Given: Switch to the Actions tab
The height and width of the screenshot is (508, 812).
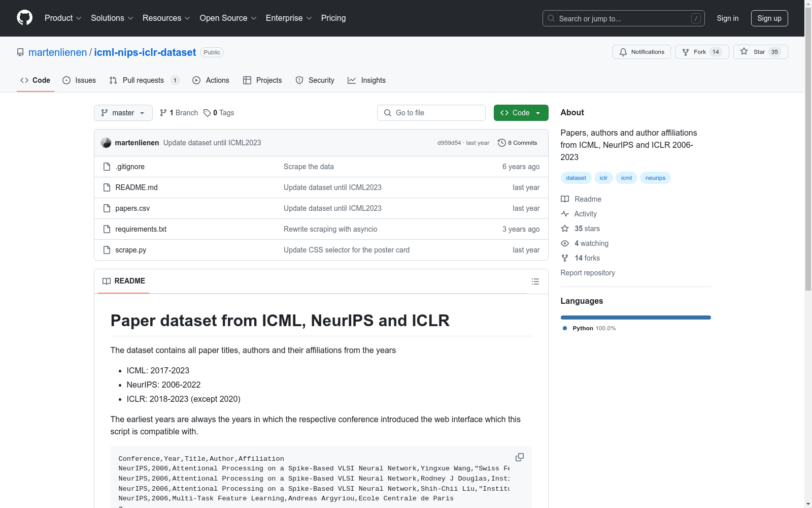Looking at the screenshot, I should 211,80.
